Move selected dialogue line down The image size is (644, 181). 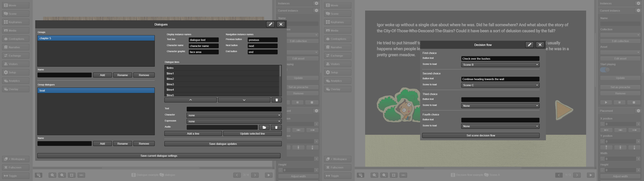point(244,100)
